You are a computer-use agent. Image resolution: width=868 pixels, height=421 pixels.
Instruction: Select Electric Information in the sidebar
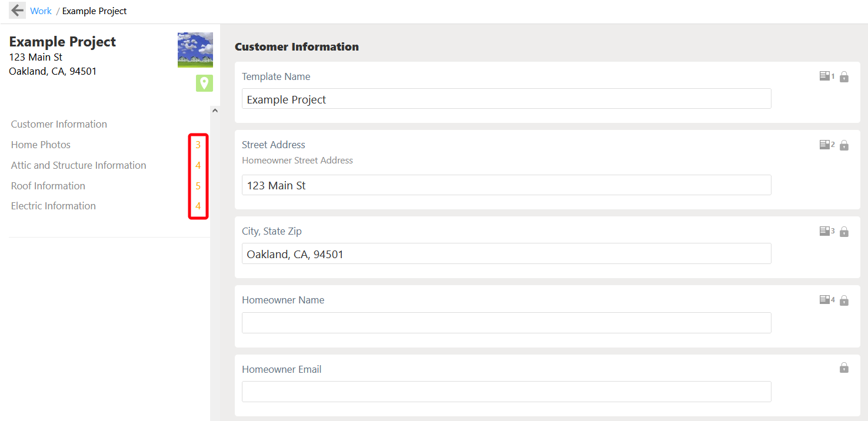(53, 206)
